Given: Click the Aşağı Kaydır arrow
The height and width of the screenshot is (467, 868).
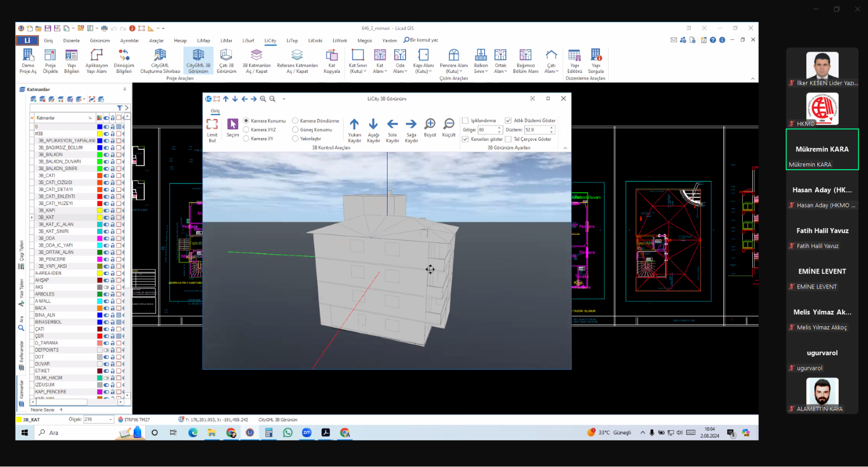Looking at the screenshot, I should coord(374,130).
